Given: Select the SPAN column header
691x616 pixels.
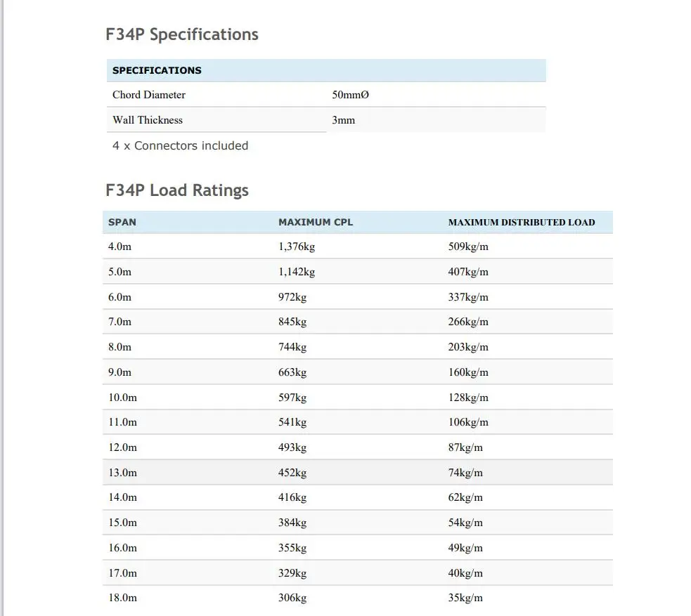Looking at the screenshot, I should [x=122, y=222].
